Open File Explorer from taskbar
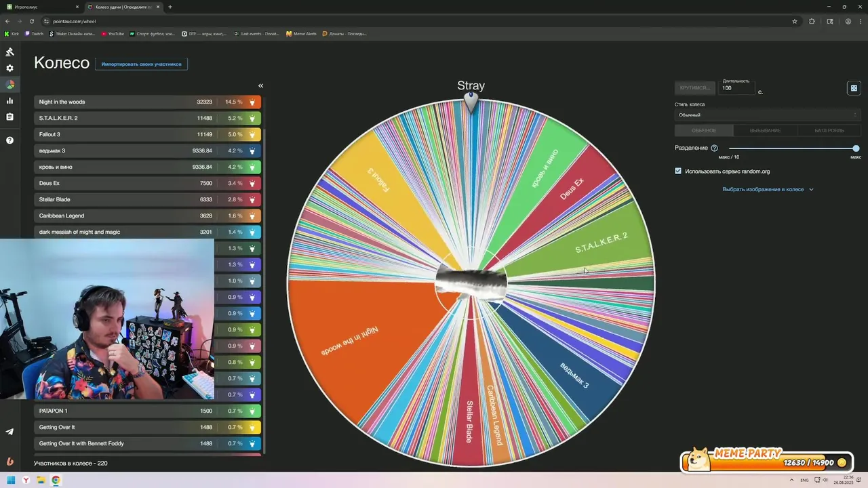Screen dimensions: 868x488 tap(41, 480)
